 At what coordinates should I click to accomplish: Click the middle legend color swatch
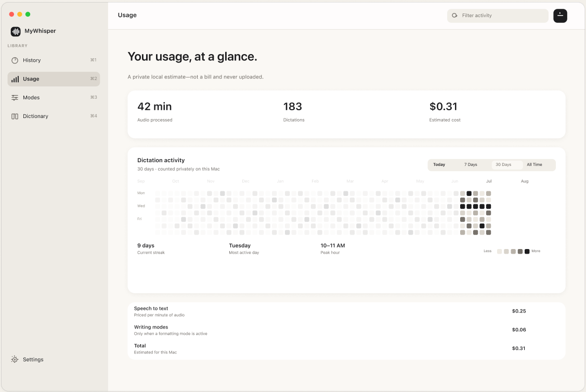(513, 252)
